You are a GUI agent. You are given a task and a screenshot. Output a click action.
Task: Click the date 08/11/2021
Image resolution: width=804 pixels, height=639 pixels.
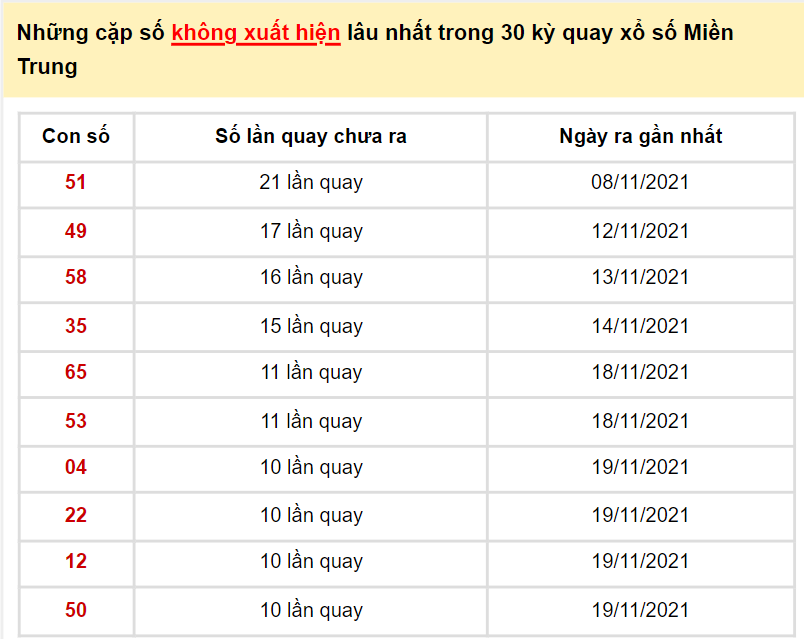coord(640,182)
